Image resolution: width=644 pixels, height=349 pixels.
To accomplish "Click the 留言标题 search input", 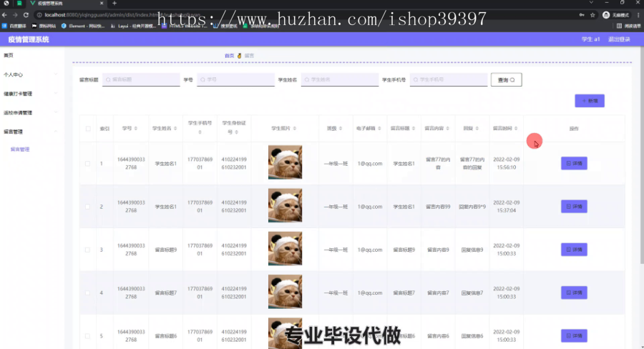I will point(141,79).
